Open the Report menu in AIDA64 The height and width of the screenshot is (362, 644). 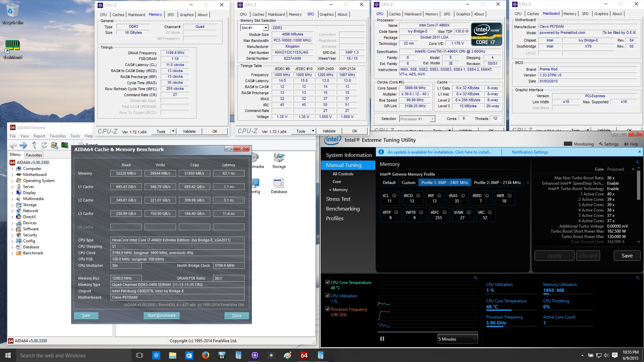point(39,136)
